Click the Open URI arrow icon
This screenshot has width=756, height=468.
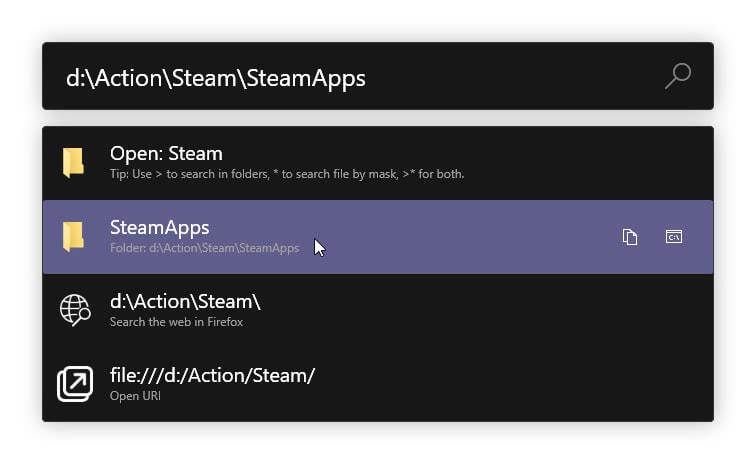[x=74, y=384]
